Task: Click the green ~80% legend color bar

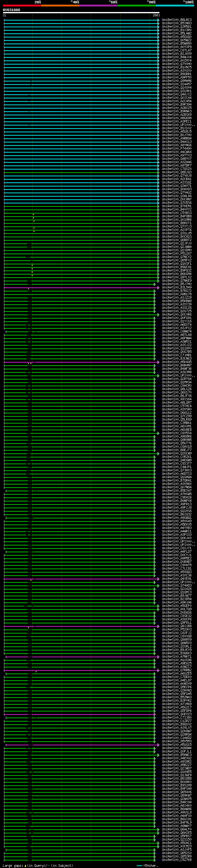Action: tap(137, 6)
